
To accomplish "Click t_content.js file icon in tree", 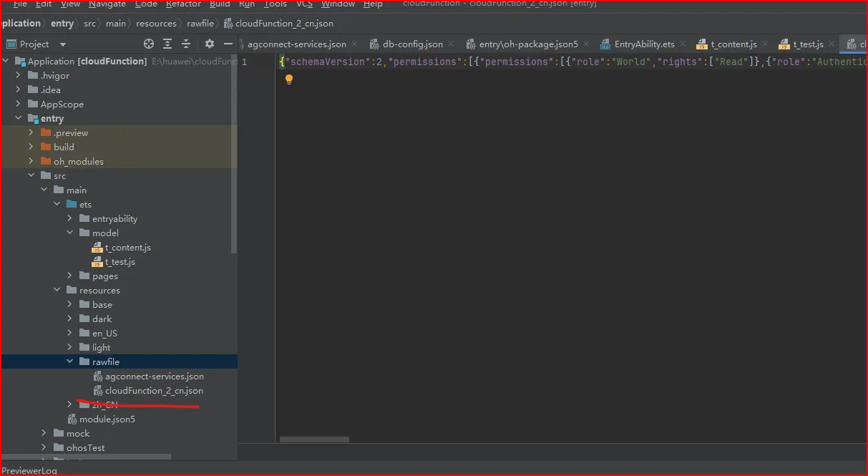I will click(97, 248).
